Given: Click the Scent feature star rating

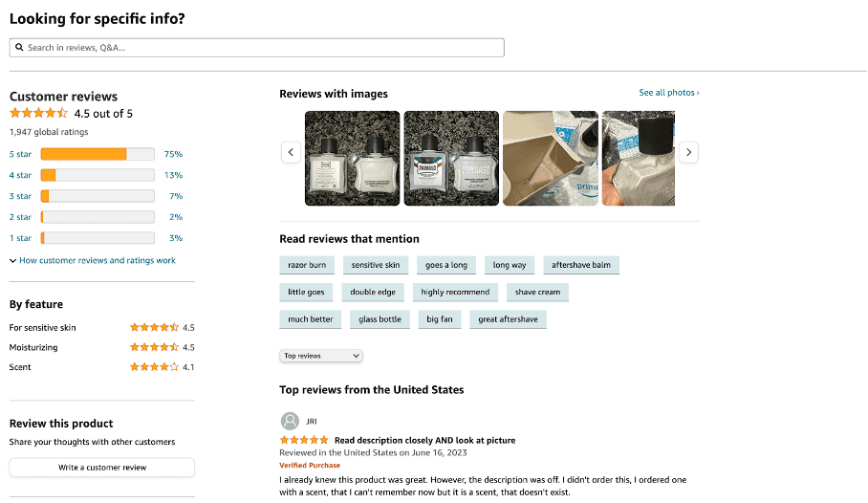Looking at the screenshot, I should [155, 366].
